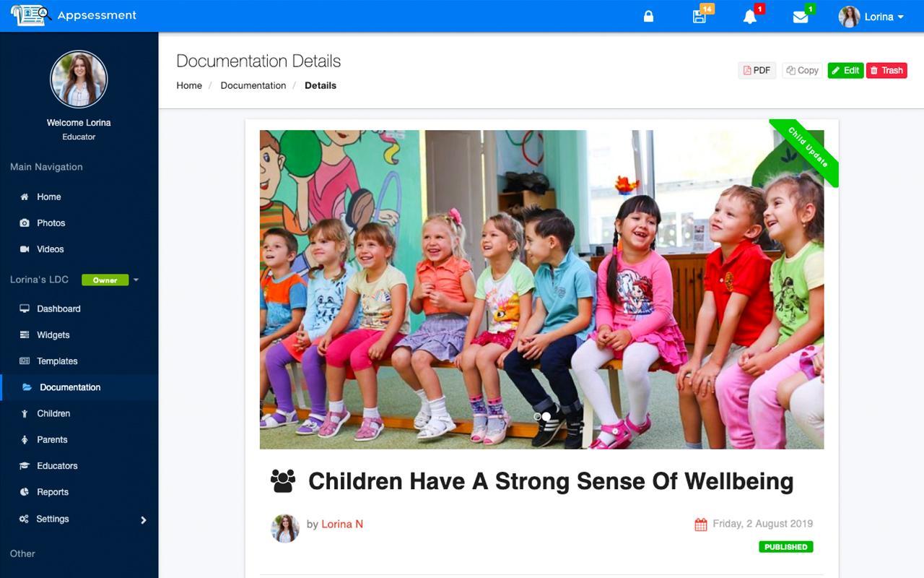Click the sidebar profile photo
The image size is (924, 578).
79,79
